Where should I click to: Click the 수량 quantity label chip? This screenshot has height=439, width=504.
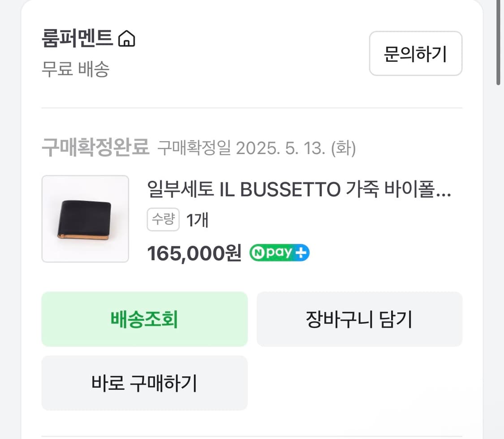(163, 219)
